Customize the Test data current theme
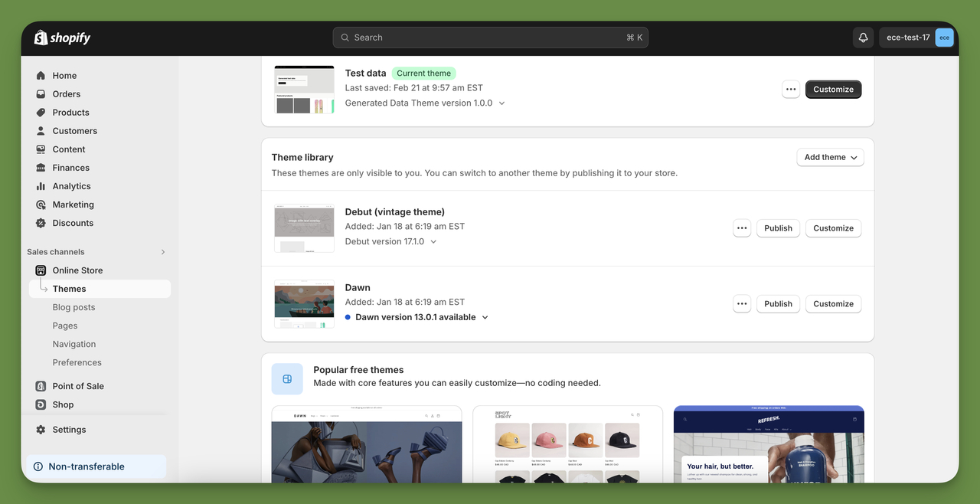Viewport: 980px width, 504px height. tap(834, 90)
